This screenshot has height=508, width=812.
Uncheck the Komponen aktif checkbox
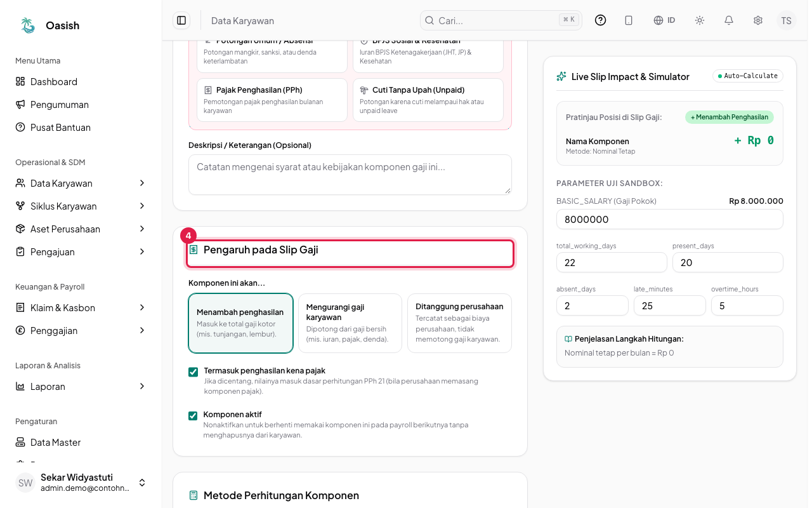click(x=193, y=415)
